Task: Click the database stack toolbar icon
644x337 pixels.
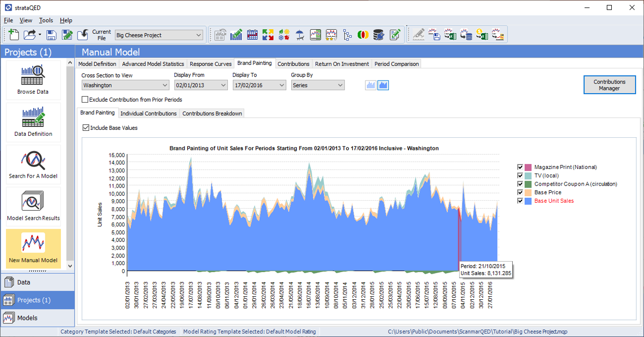Action: pos(379,35)
